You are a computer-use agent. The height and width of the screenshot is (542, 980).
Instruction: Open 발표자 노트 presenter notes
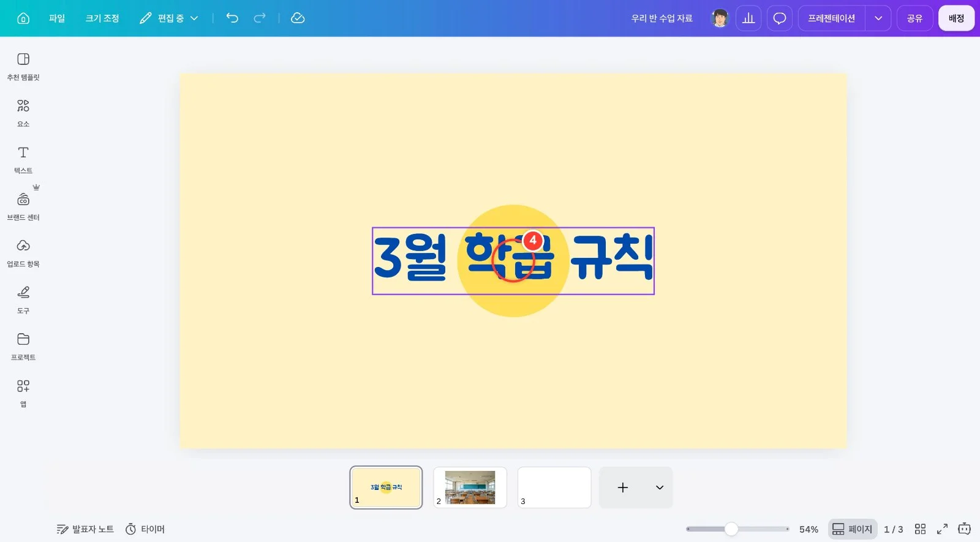[x=85, y=529]
